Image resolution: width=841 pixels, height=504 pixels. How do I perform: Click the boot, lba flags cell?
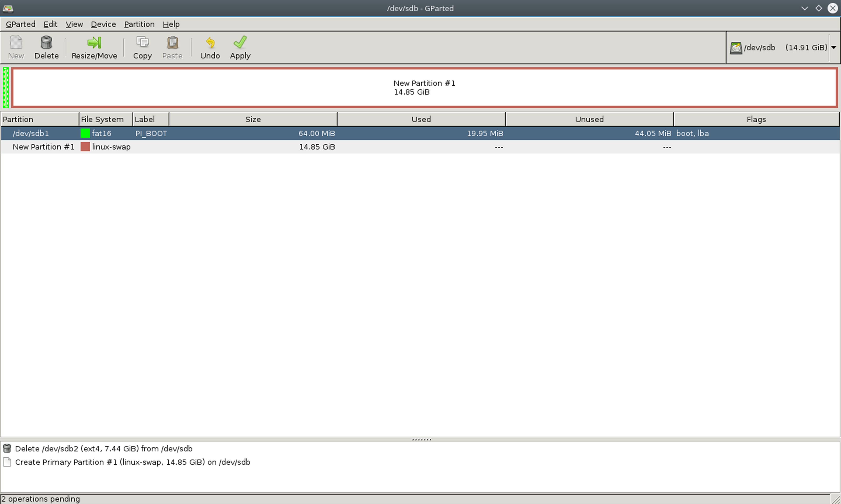692,133
